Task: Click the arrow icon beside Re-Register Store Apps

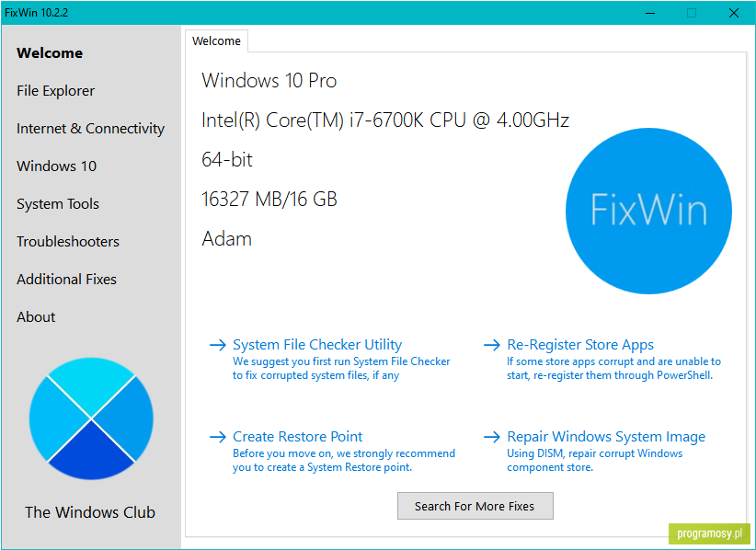Action: 492,345
